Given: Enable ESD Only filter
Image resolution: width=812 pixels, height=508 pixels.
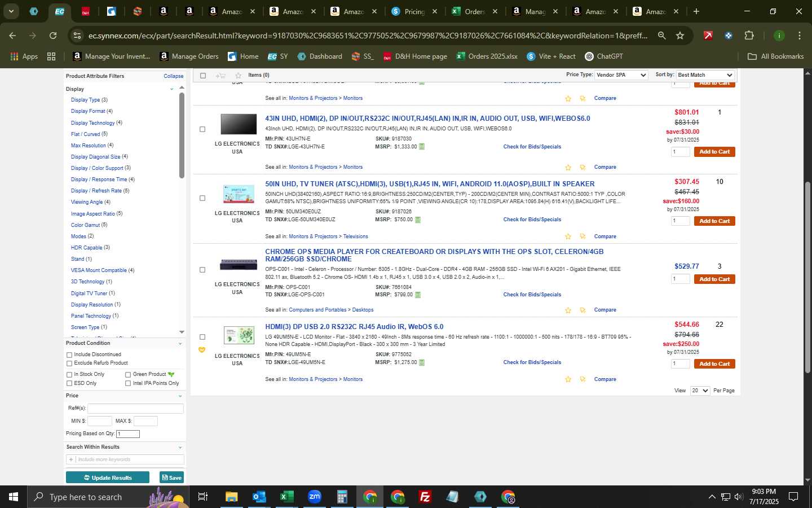Looking at the screenshot, I should point(69,384).
